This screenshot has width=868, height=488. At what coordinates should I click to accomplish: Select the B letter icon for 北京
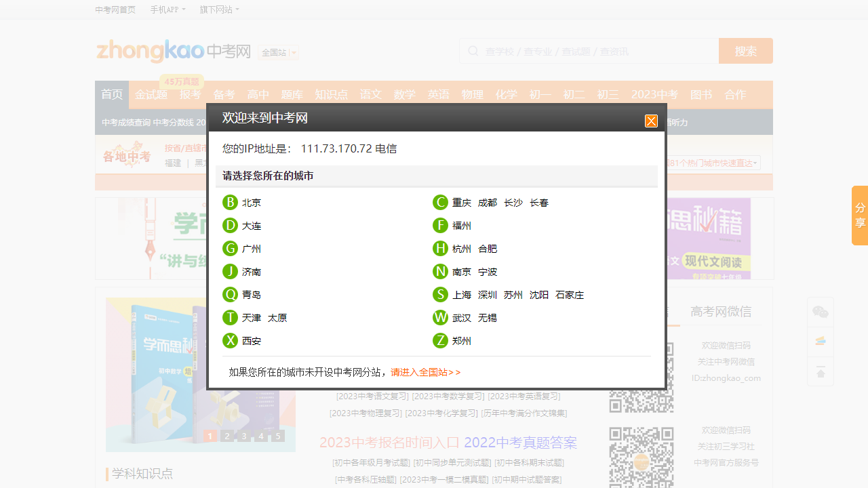pyautogui.click(x=230, y=202)
